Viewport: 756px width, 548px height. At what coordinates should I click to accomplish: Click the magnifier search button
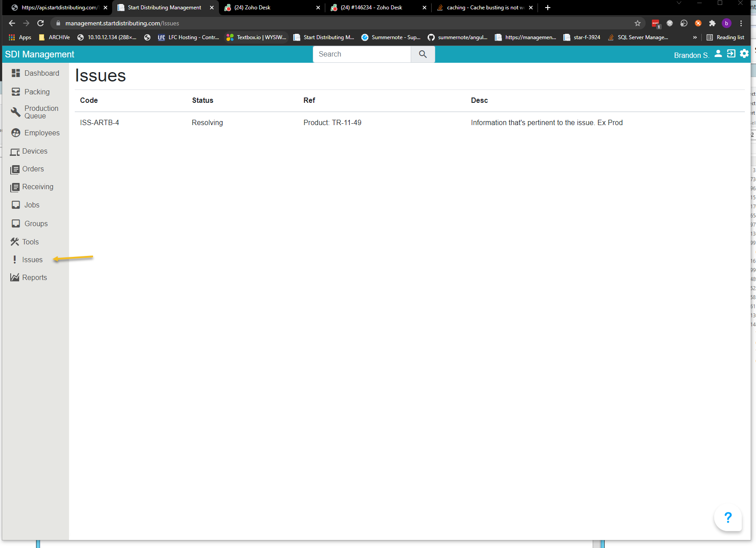(423, 54)
